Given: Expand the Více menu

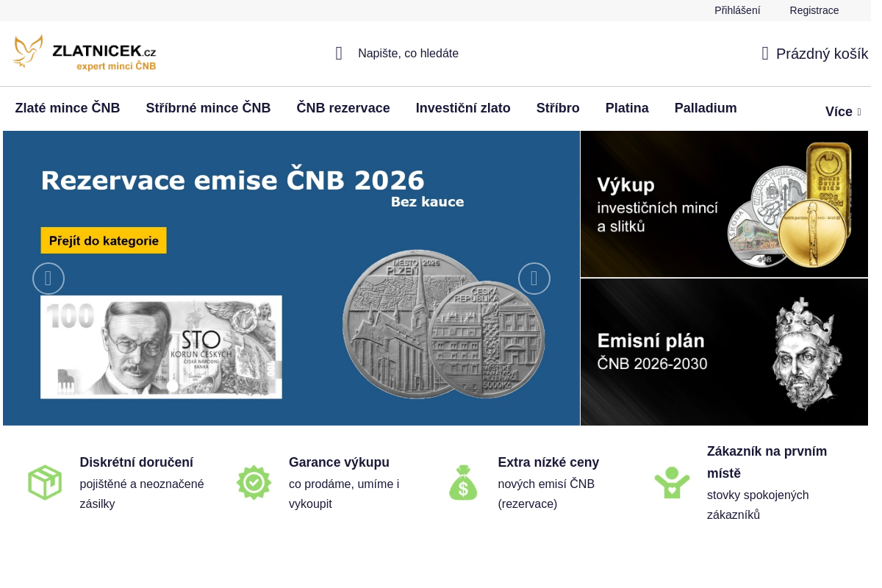Looking at the screenshot, I should (x=842, y=112).
